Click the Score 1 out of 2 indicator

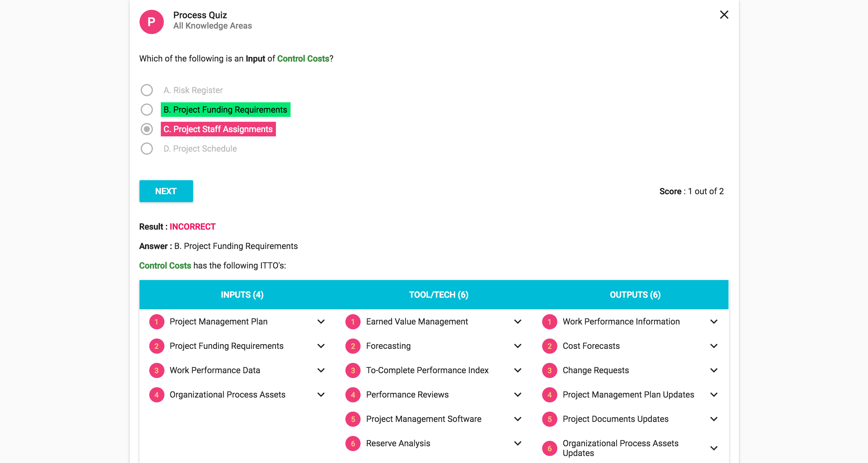(692, 191)
